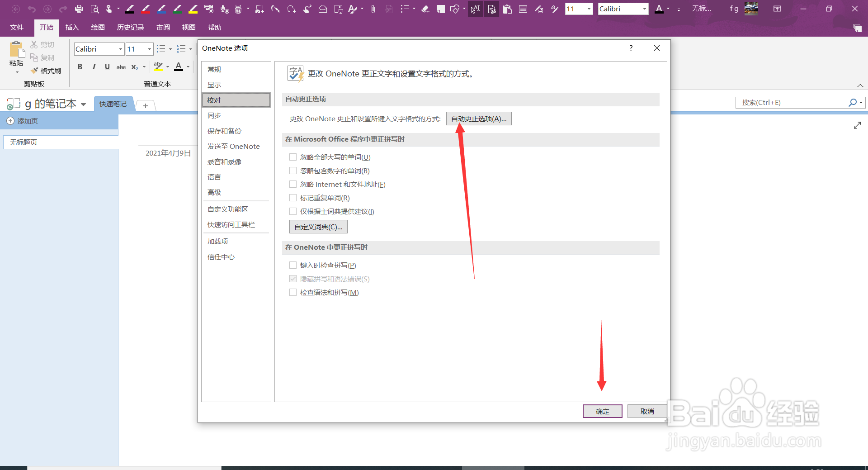Click 确定 to confirm options
The image size is (868, 470).
coord(602,411)
